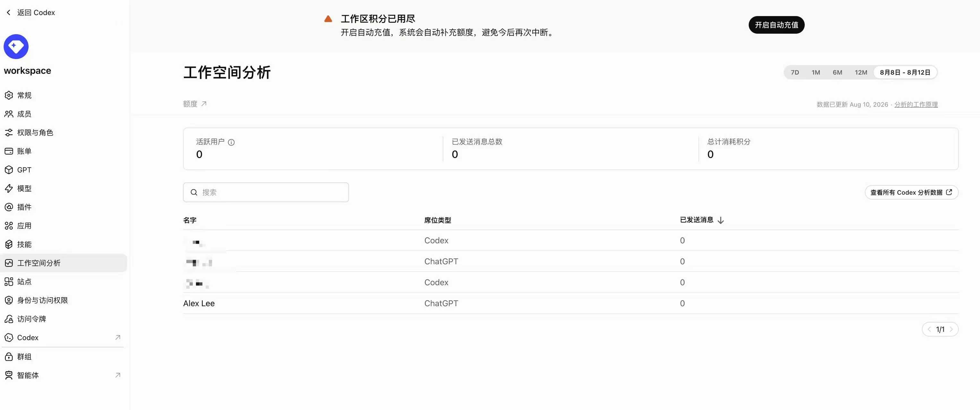Open the 分析的工作原理 link

(x=916, y=105)
